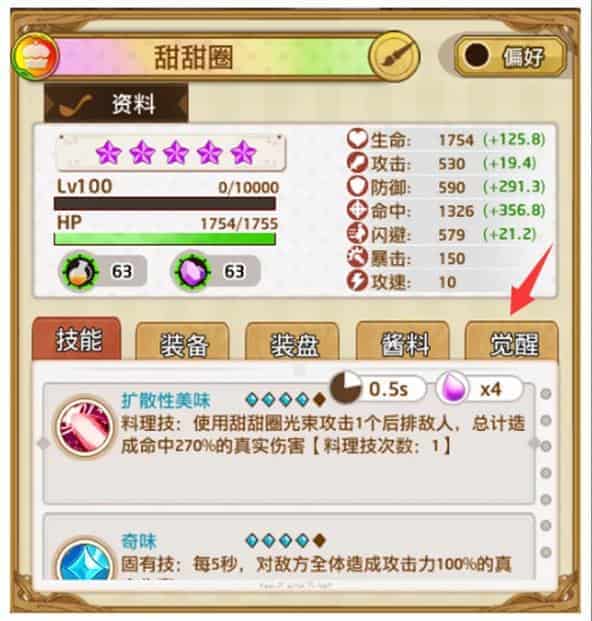Viewport: 592px width, 621px height.
Task: Tap the purple gem crystal icon
Action: [x=192, y=271]
